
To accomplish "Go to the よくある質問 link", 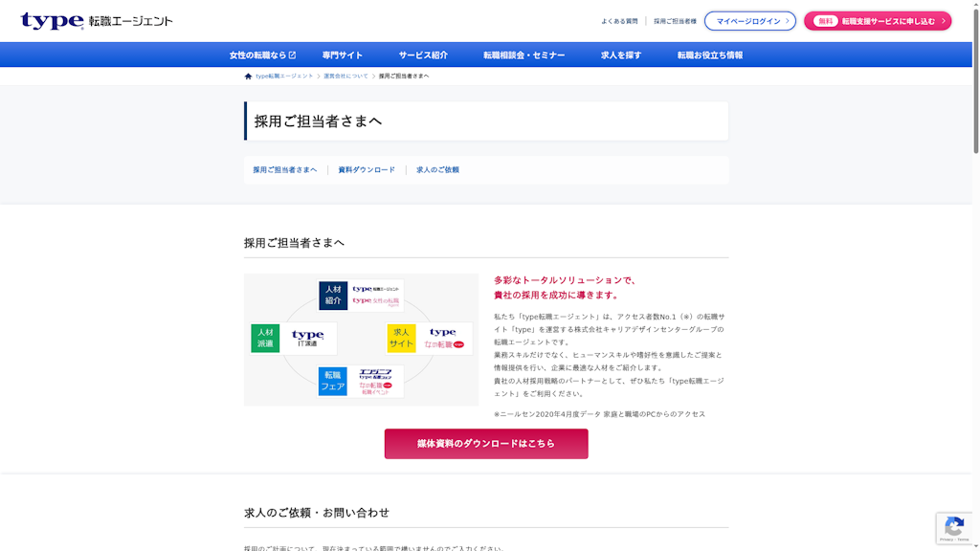I will point(619,21).
